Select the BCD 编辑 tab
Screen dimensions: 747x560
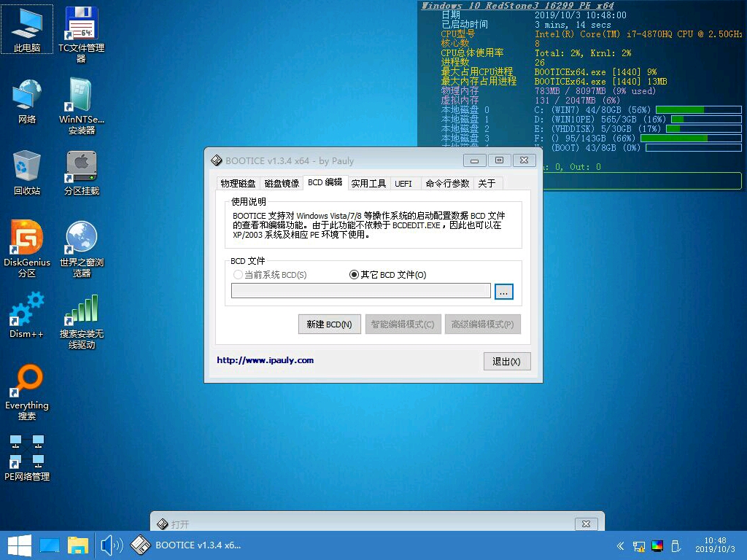[325, 182]
